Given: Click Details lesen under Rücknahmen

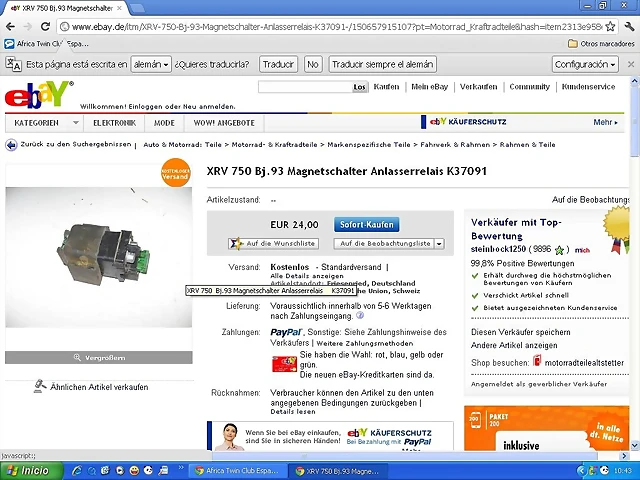Looking at the screenshot, I should 293,411.
